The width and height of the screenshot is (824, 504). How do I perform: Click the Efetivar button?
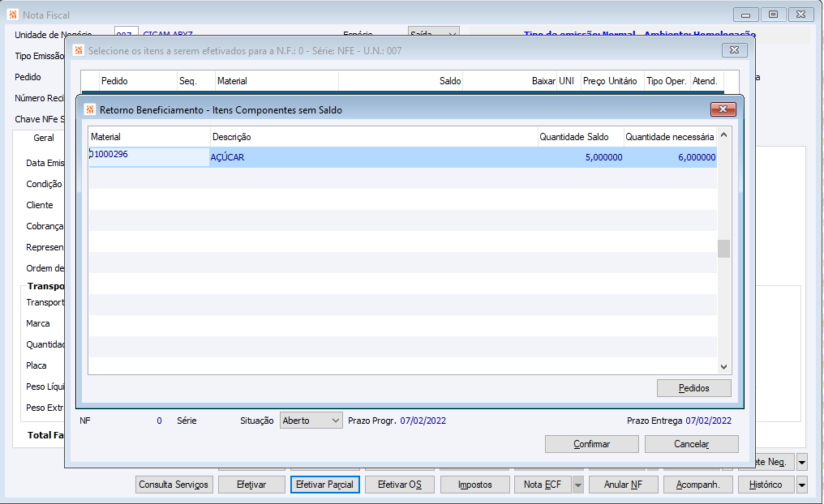pos(251,485)
